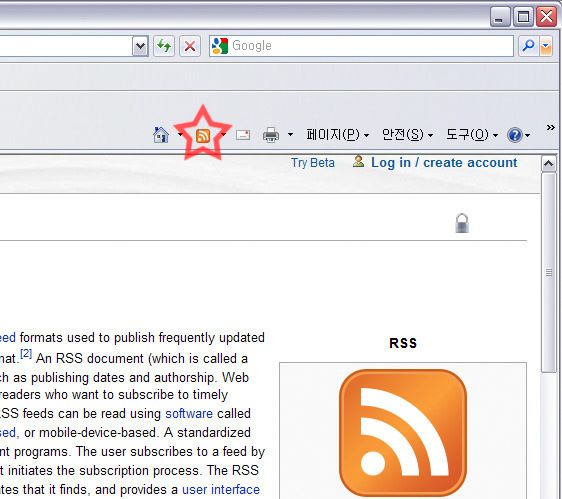Click the user icon beside Log in
Image resolution: width=562 pixels, height=499 pixels.
pos(358,161)
